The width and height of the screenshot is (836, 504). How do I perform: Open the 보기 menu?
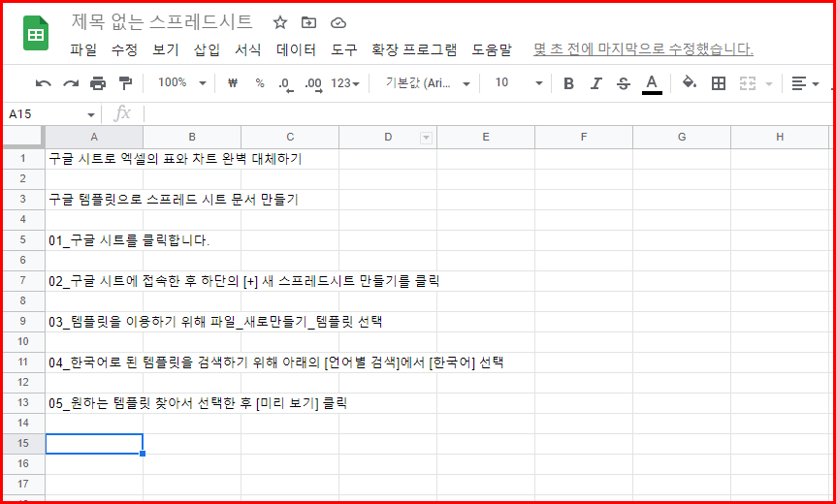[x=165, y=50]
